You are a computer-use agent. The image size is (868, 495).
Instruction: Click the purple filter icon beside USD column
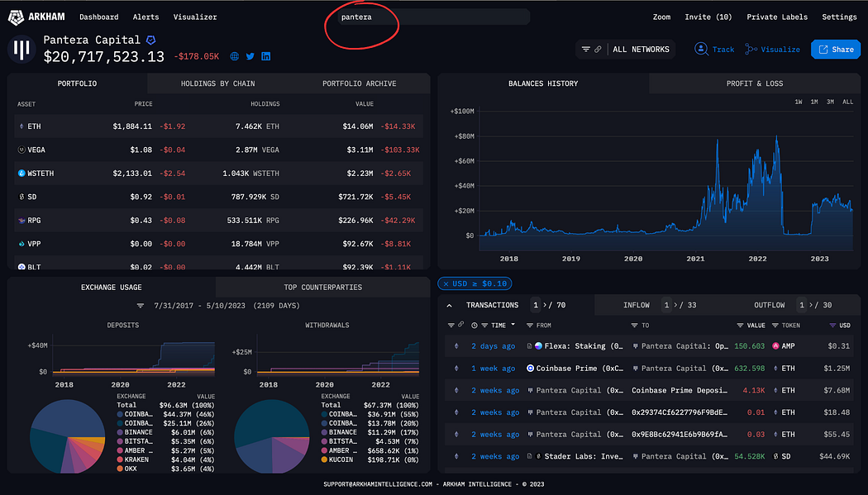pos(832,326)
